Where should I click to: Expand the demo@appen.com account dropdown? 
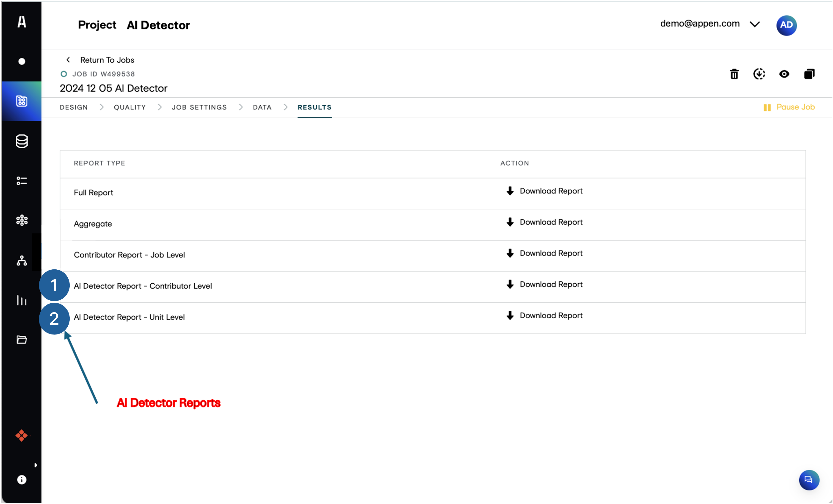(755, 24)
